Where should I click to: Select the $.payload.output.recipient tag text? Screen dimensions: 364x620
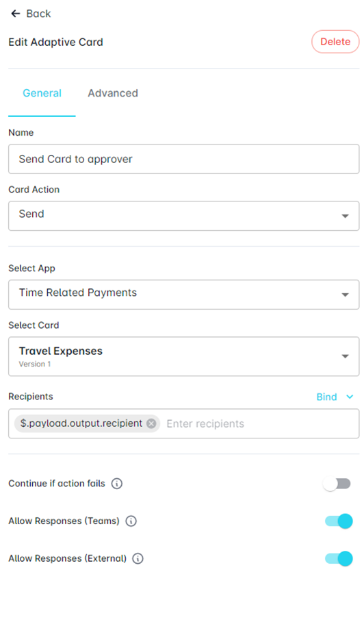[81, 423]
